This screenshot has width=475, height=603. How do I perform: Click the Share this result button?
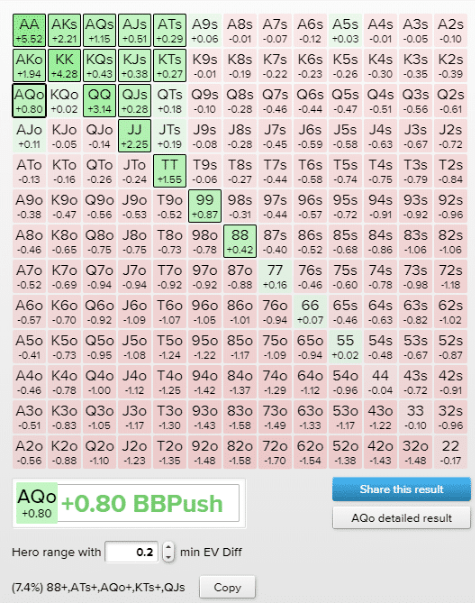pyautogui.click(x=401, y=489)
